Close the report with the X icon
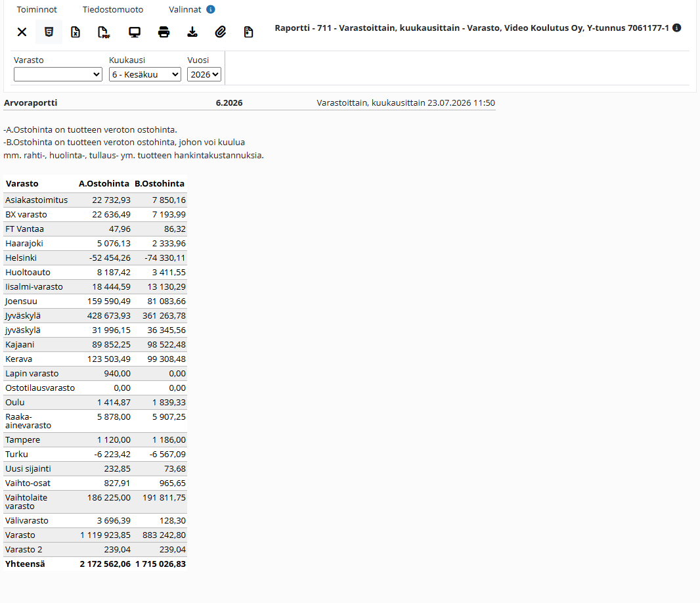Screen dimensions: 700x603 pyautogui.click(x=22, y=32)
